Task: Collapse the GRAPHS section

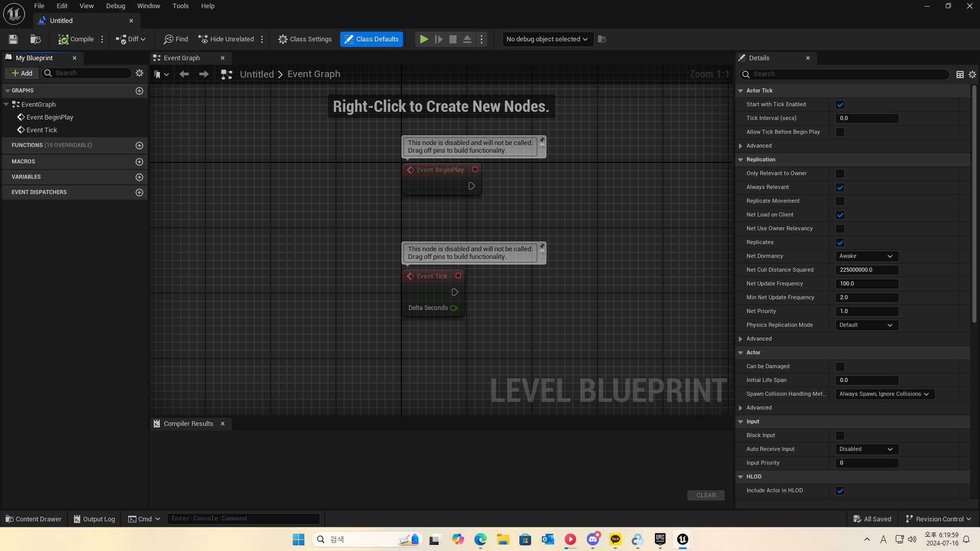Action: pos(8,91)
